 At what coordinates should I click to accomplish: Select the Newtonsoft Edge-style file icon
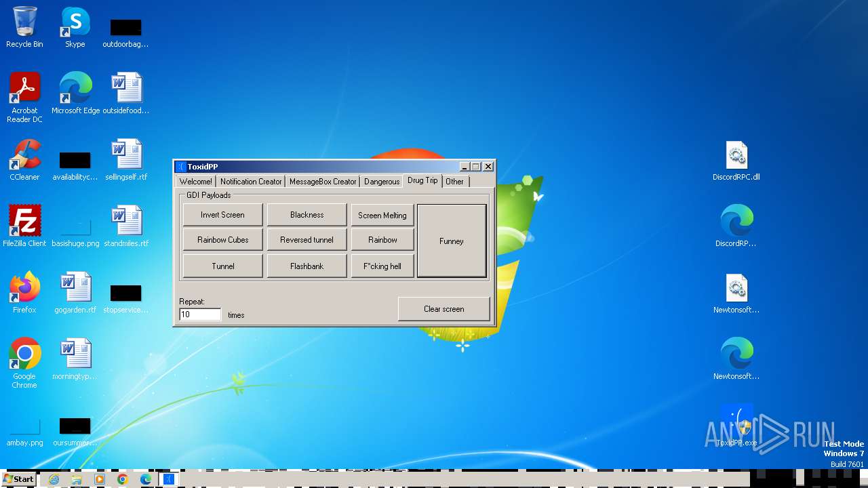pyautogui.click(x=736, y=359)
